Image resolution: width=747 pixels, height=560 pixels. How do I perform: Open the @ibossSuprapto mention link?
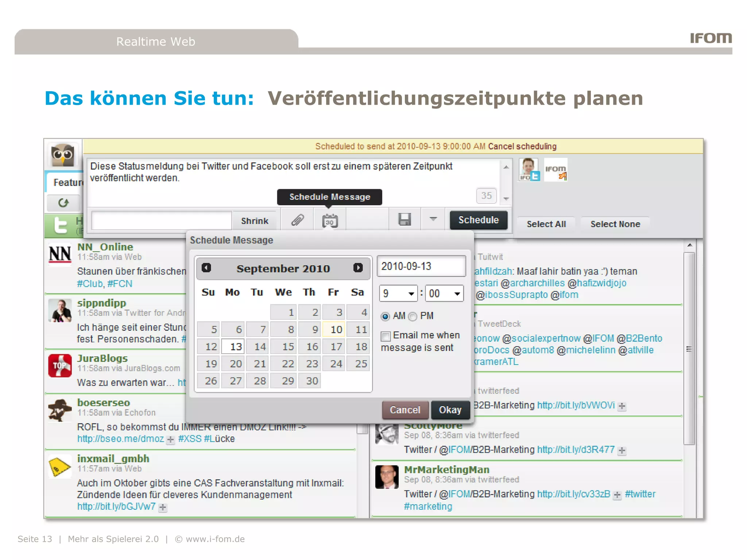(x=512, y=295)
